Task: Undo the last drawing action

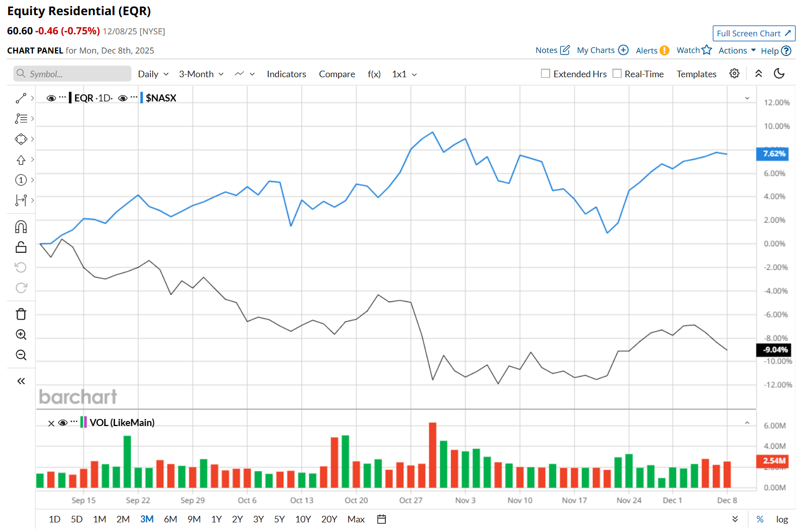Action: click(x=21, y=267)
